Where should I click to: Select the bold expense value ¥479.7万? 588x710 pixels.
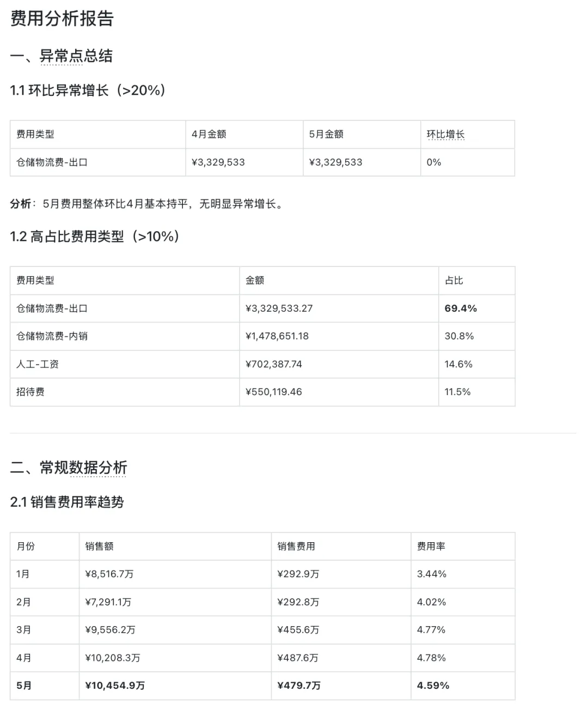point(299,685)
